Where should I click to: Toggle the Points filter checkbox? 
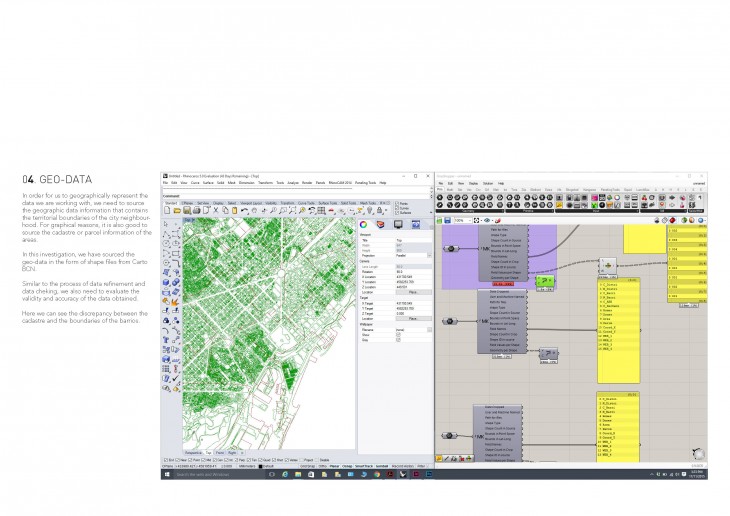click(x=398, y=203)
